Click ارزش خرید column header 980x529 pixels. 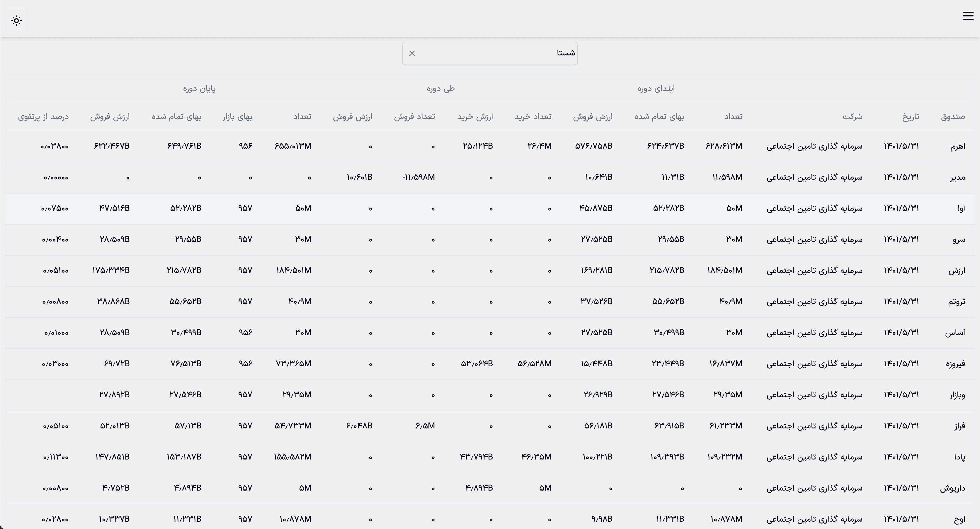[475, 117]
